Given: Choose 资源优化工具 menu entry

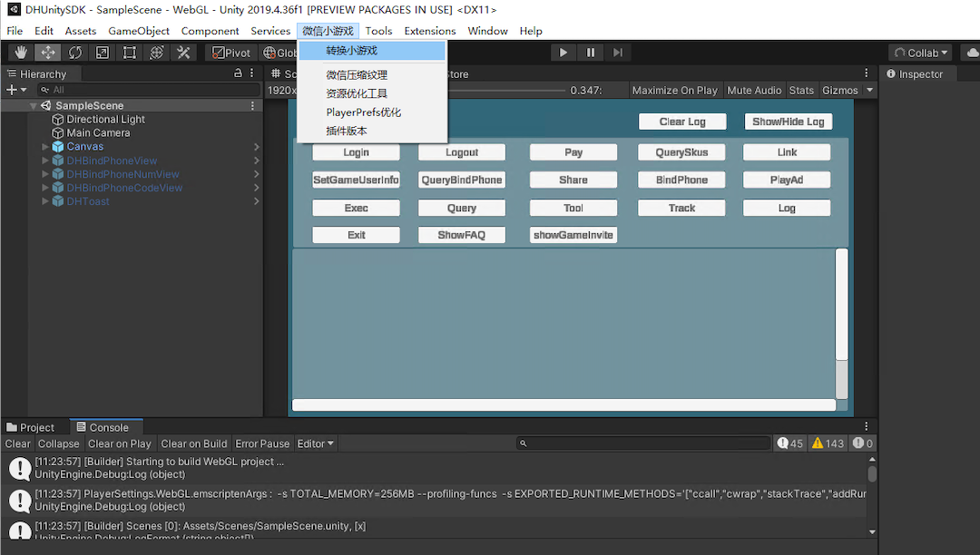Looking at the screenshot, I should [x=372, y=93].
